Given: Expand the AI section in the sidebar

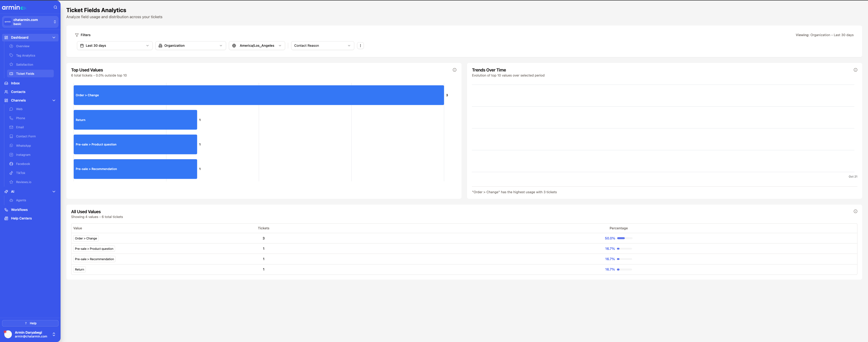Looking at the screenshot, I should (x=53, y=191).
